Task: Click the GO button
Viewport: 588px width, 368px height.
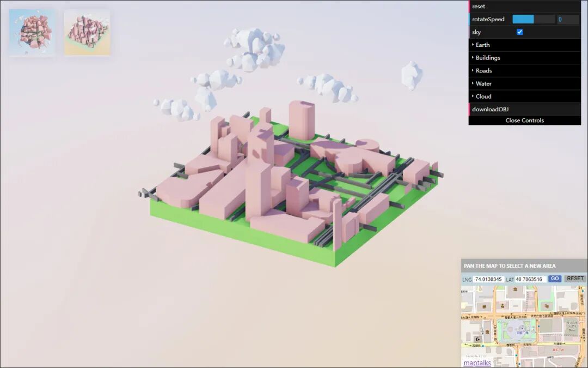Action: pos(555,279)
